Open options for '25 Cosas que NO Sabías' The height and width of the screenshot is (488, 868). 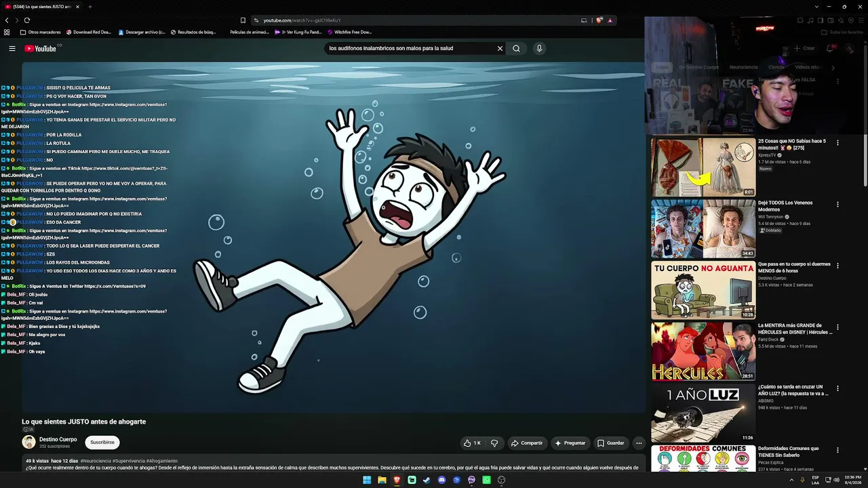coord(837,143)
